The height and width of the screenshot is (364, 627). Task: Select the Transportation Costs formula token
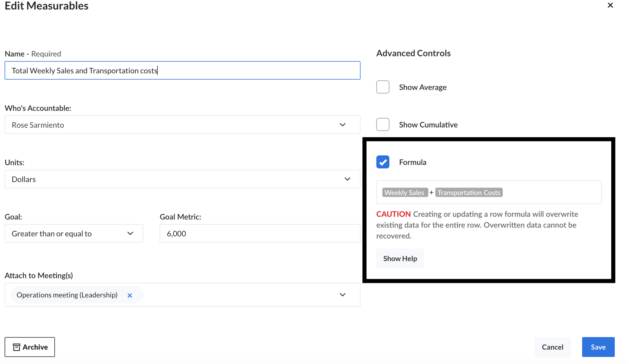tap(469, 192)
